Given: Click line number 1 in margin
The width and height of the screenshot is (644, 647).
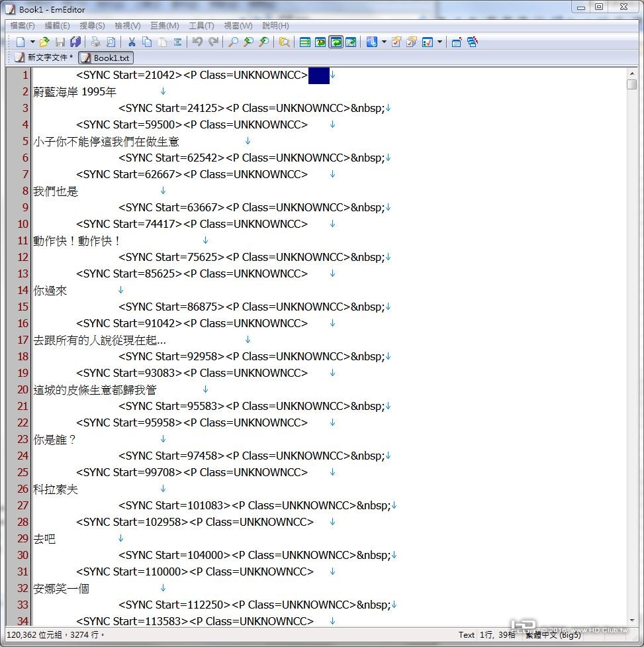Looking at the screenshot, I should coord(24,75).
